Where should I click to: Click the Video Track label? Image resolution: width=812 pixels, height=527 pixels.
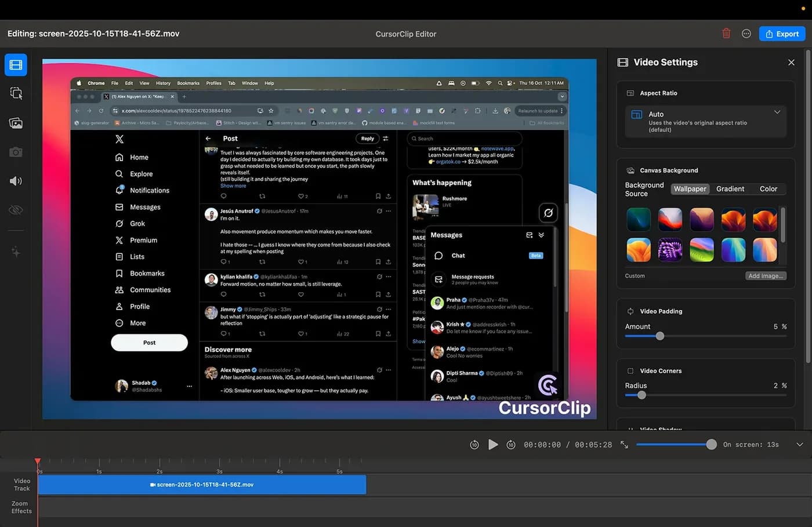click(x=22, y=485)
